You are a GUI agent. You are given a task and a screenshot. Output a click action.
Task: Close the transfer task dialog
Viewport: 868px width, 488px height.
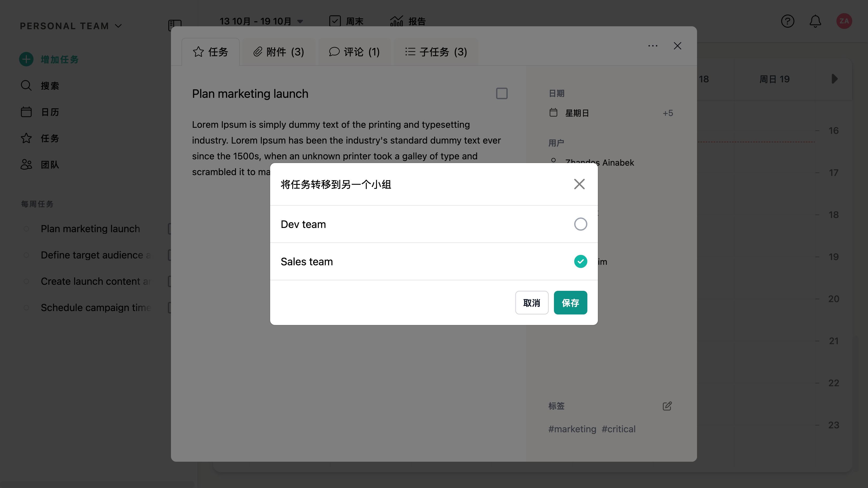(579, 184)
